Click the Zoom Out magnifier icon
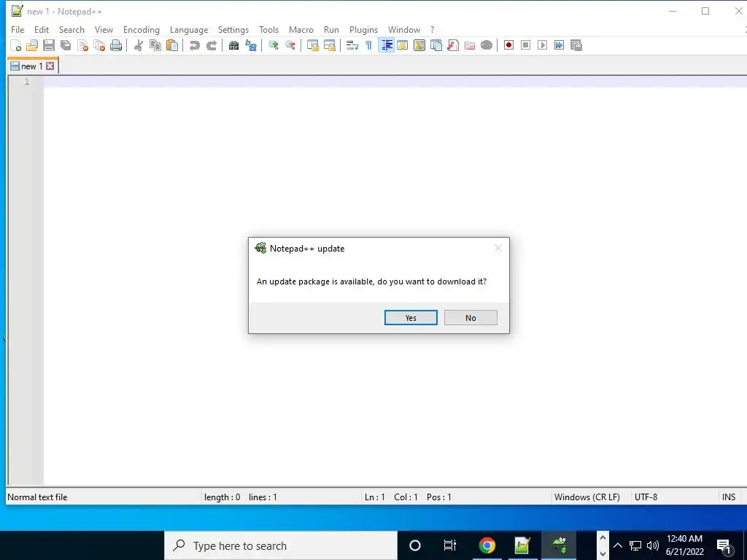Viewport: 747px width, 560px height. pos(290,45)
